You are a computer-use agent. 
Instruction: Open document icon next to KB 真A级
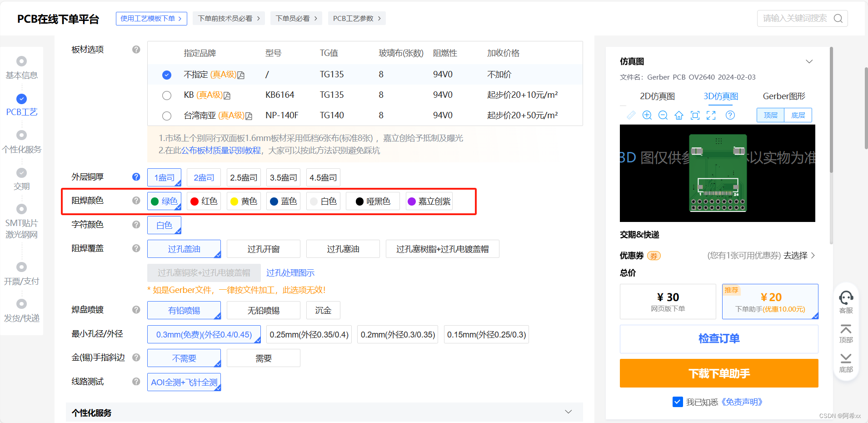tap(227, 96)
